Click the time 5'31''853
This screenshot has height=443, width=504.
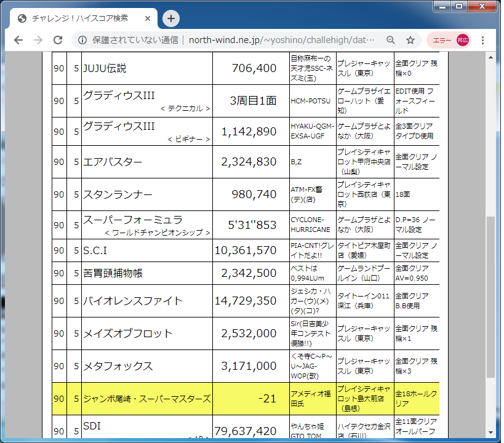[x=252, y=225]
